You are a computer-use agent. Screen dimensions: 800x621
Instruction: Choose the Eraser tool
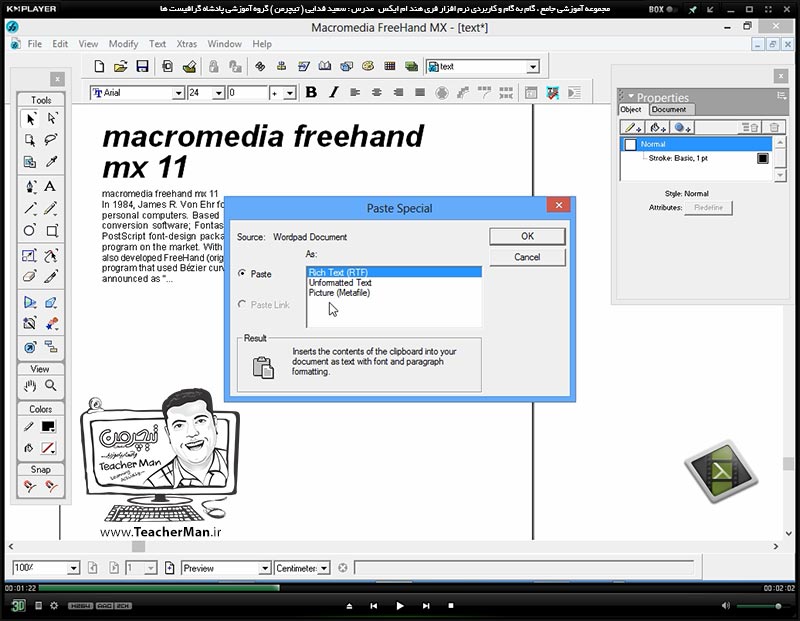pyautogui.click(x=30, y=277)
